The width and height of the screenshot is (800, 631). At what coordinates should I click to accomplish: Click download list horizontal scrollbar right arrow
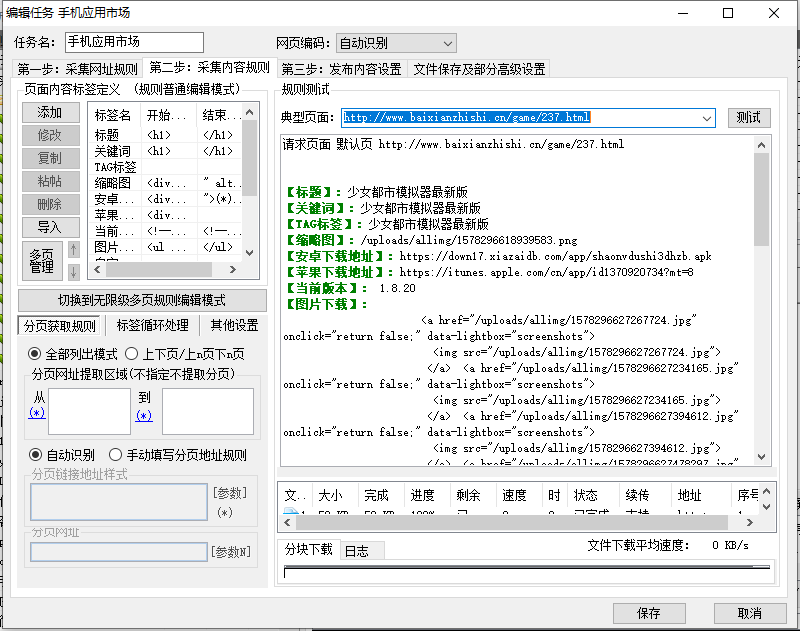point(749,522)
